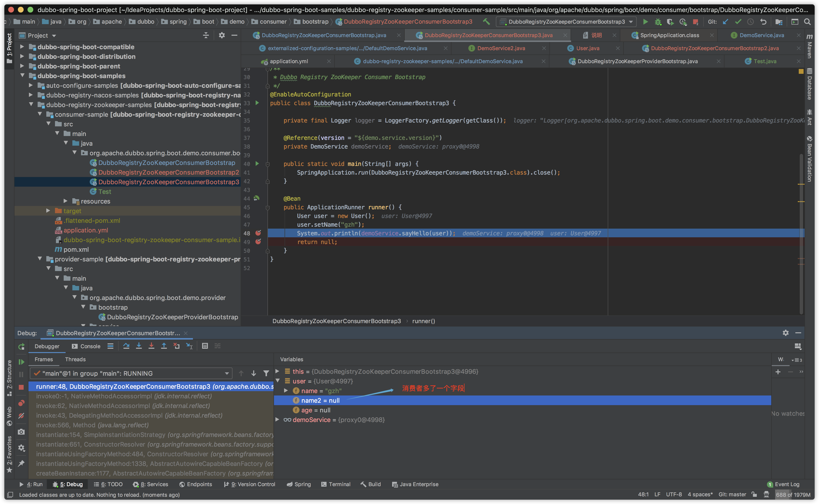Viewport: 819px width, 504px height.
Task: Open the Terminal tool window button
Action: tap(336, 484)
